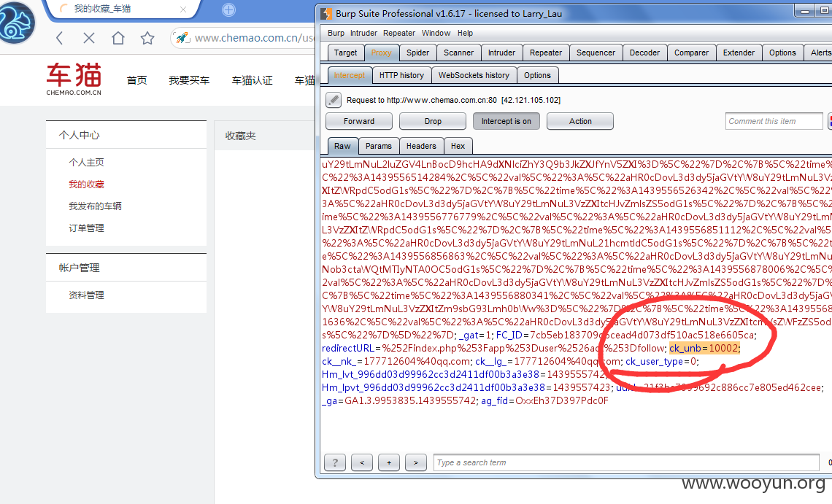Image resolution: width=832 pixels, height=504 pixels.
Task: Open the Alerts tab
Action: tap(820, 53)
